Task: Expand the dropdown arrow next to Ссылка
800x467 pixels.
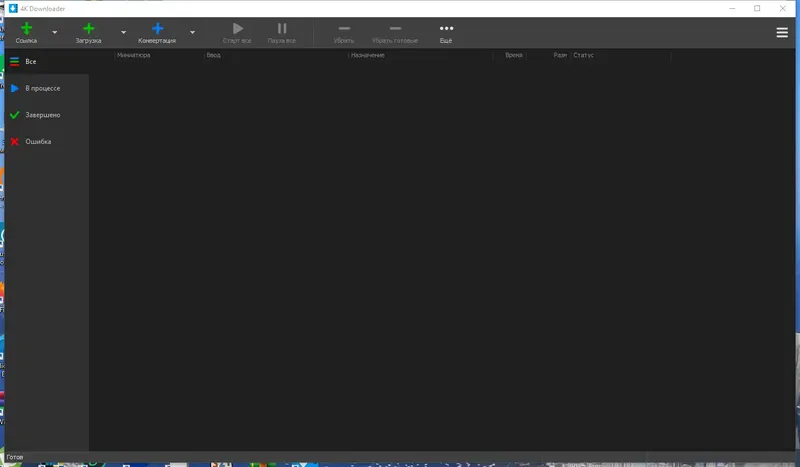Action: click(x=55, y=32)
